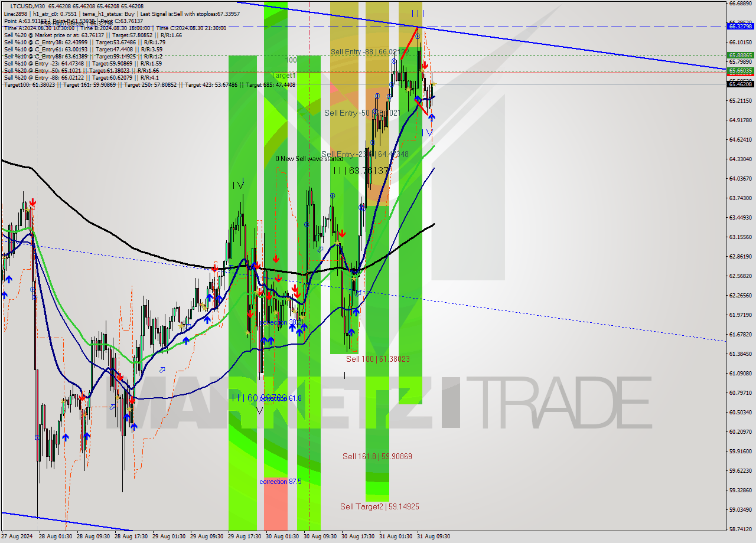Click the '28 Aug 17:30' time label
This screenshot has width=756, height=543.
coord(131,537)
